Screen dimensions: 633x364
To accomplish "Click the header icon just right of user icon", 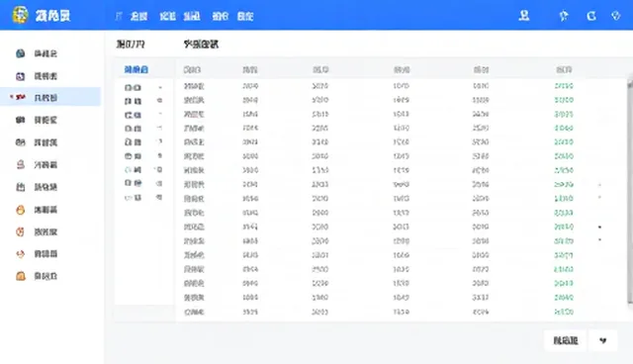I will point(564,16).
